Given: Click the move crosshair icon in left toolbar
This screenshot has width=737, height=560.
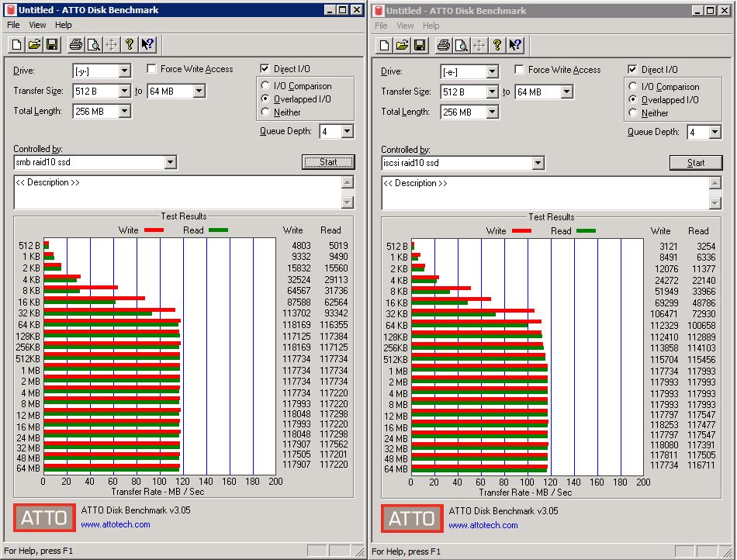Looking at the screenshot, I should tap(112, 45).
